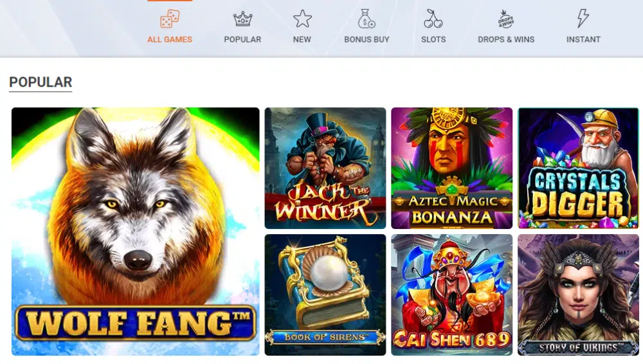The image size is (643, 364).
Task: Play Aztec Magic Bonanza game
Action: [451, 168]
